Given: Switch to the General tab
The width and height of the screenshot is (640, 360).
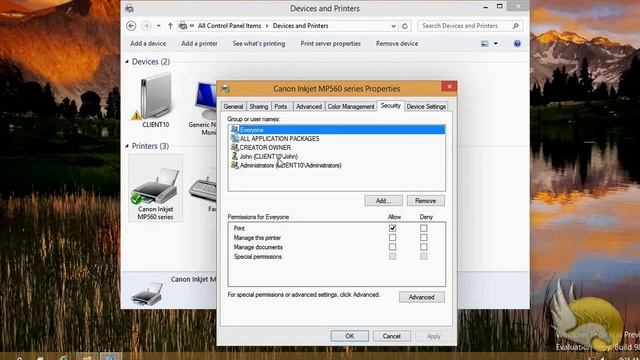Looking at the screenshot, I should click(x=233, y=106).
